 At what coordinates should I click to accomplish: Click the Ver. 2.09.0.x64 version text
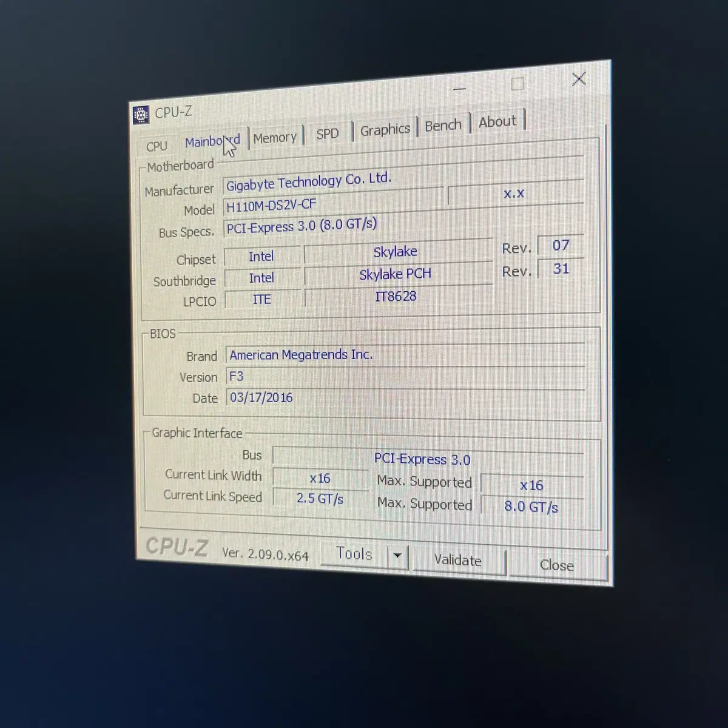coord(265,554)
